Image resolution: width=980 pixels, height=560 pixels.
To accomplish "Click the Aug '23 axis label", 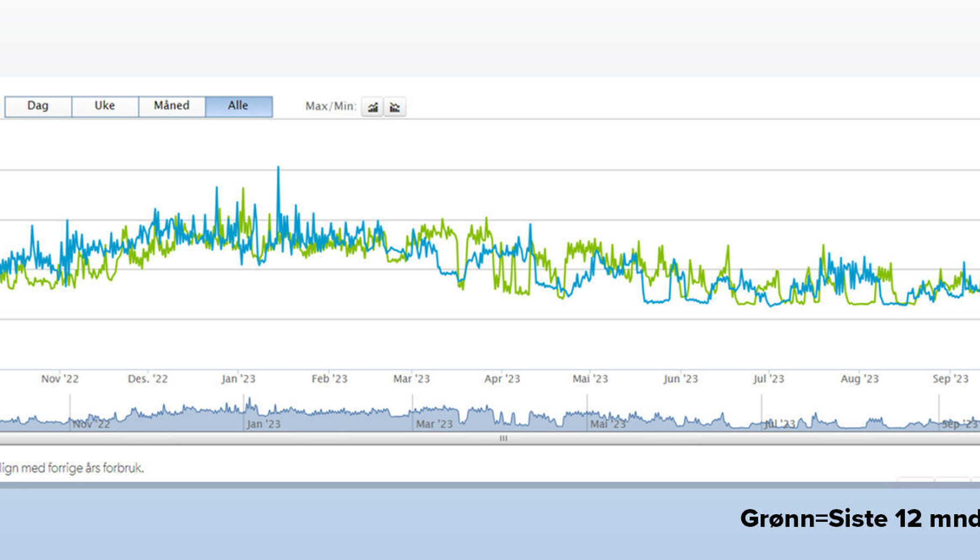I will pos(859,379).
